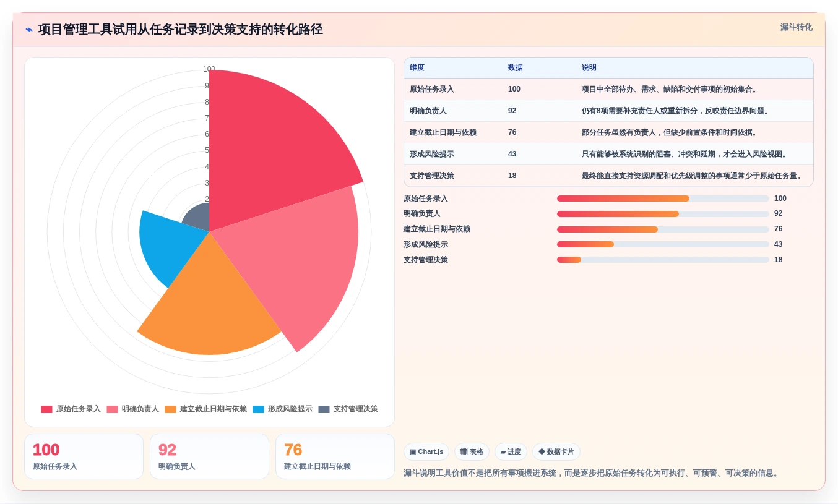Click description starting 最终能直接支持
This screenshot has height=504, width=838.
click(x=693, y=176)
